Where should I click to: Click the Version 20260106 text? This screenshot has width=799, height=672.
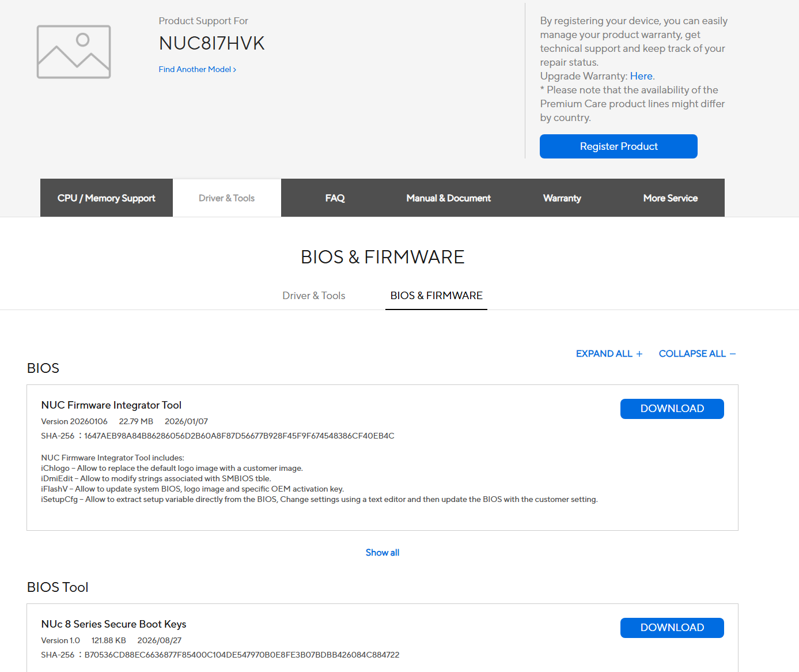click(x=74, y=421)
